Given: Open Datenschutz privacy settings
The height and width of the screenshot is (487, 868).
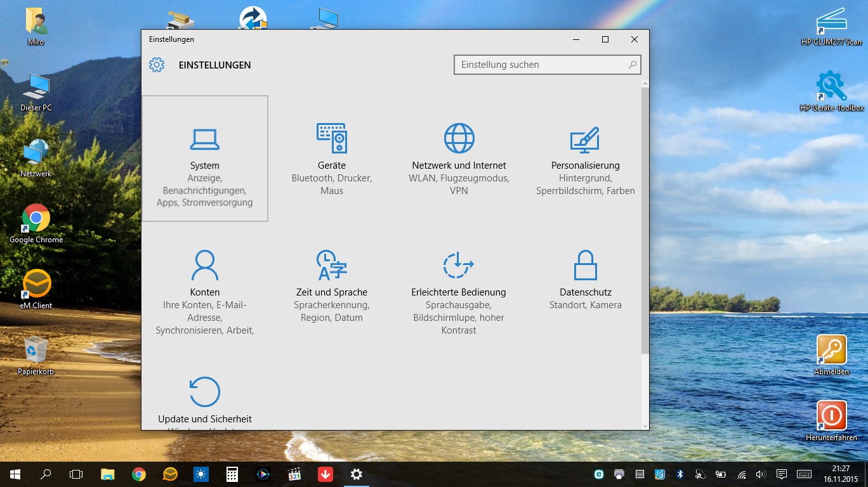Looking at the screenshot, I should coord(586,285).
